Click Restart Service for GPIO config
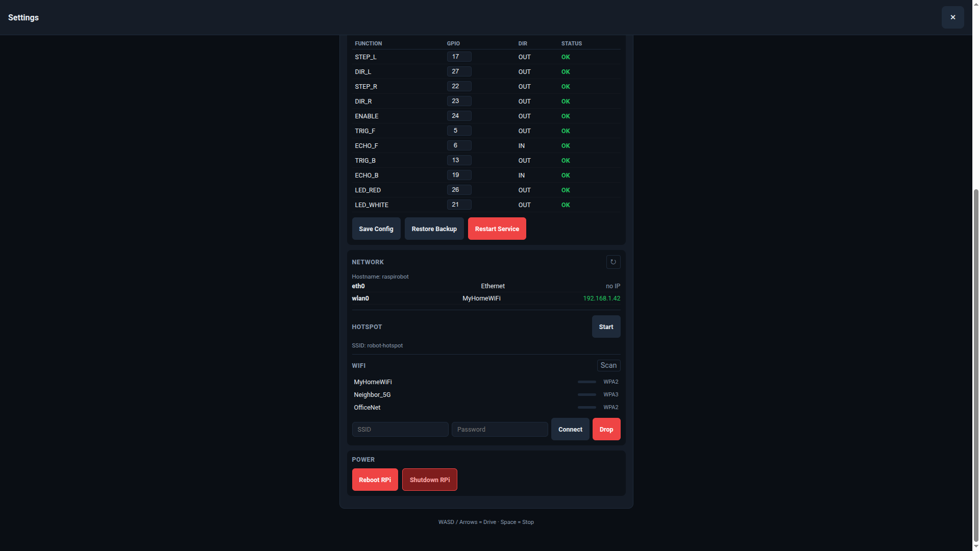This screenshot has width=980, height=551. [497, 229]
